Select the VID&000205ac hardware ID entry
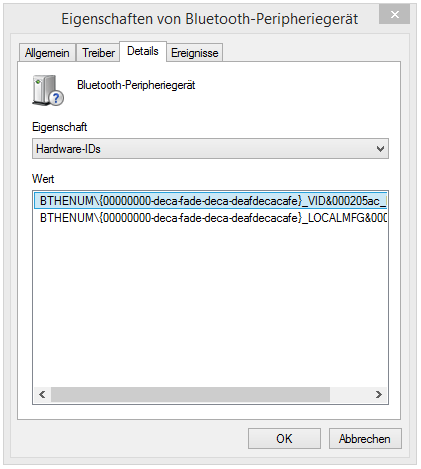This screenshot has width=421, height=469. tap(210, 201)
